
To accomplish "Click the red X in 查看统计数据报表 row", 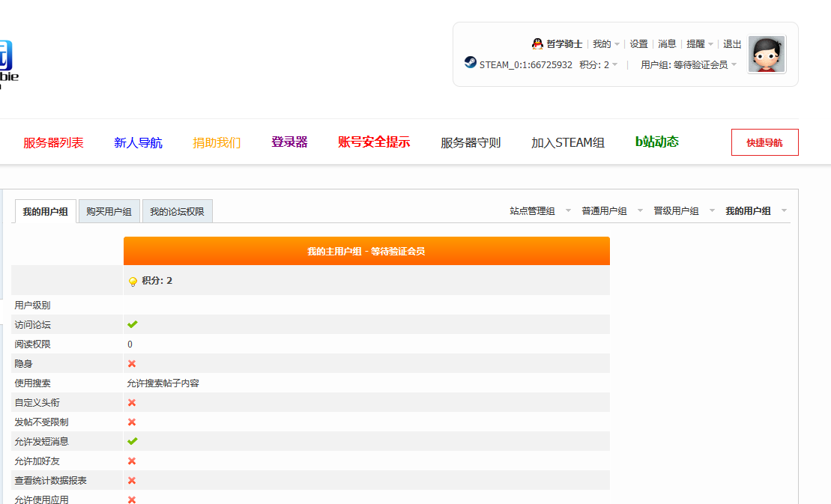I will coord(132,481).
